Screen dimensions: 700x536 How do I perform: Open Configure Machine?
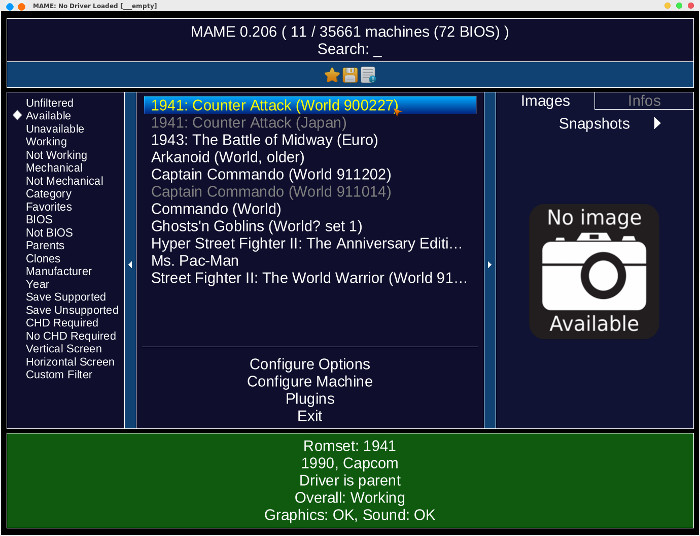click(x=310, y=382)
